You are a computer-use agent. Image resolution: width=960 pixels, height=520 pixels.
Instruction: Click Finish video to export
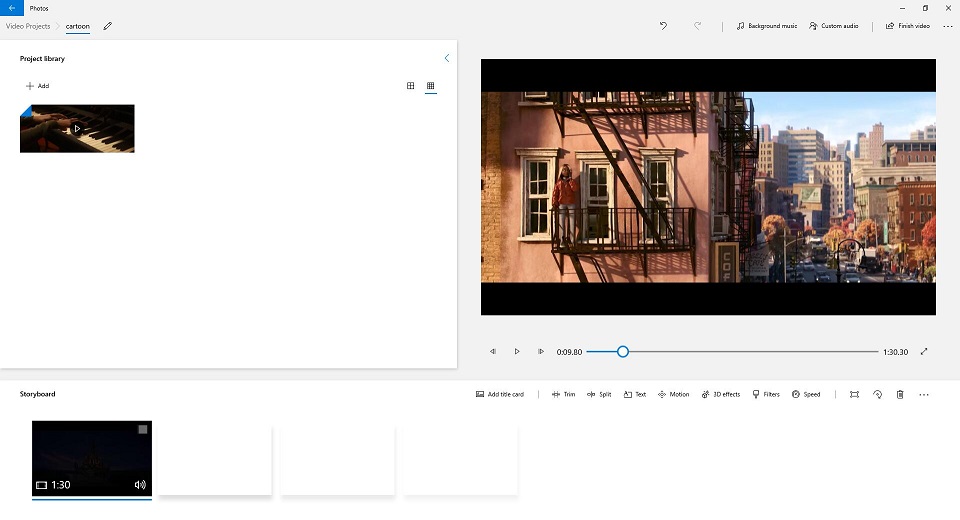(x=907, y=26)
